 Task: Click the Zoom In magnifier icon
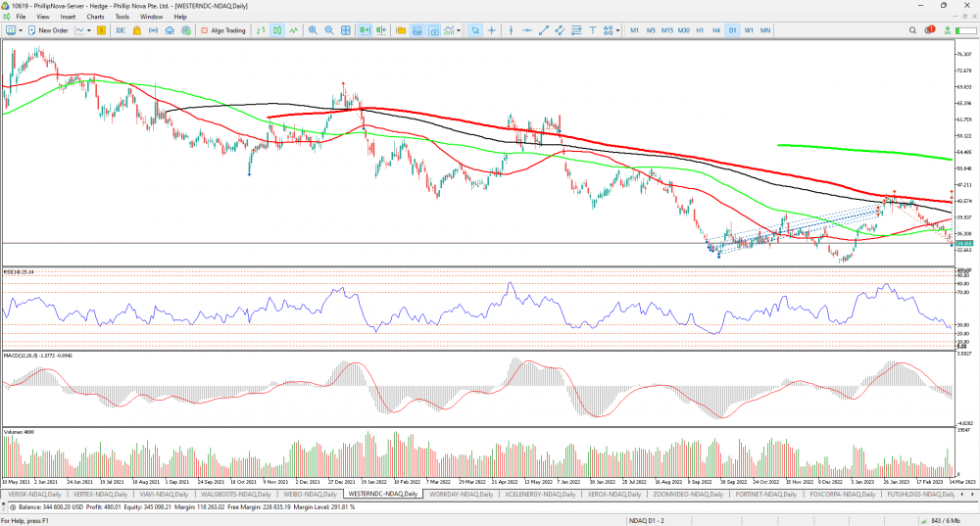(x=313, y=30)
